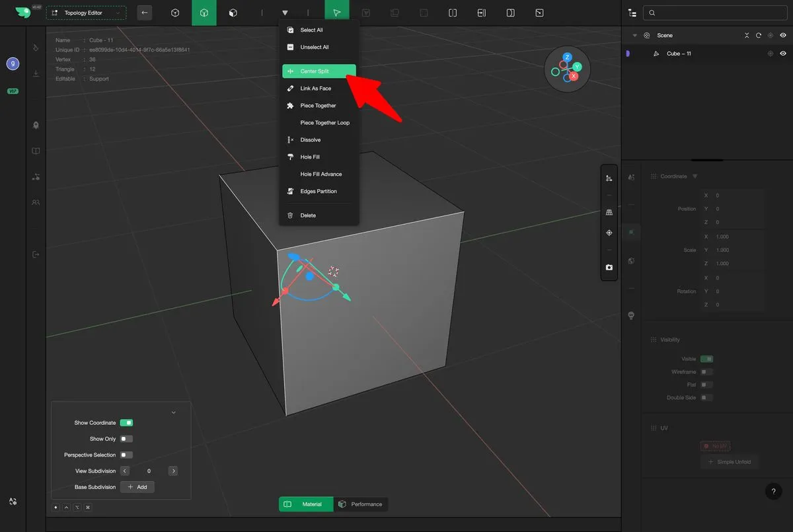Open the Topology Editor mode dropdown
The image size is (793, 532).
point(86,13)
